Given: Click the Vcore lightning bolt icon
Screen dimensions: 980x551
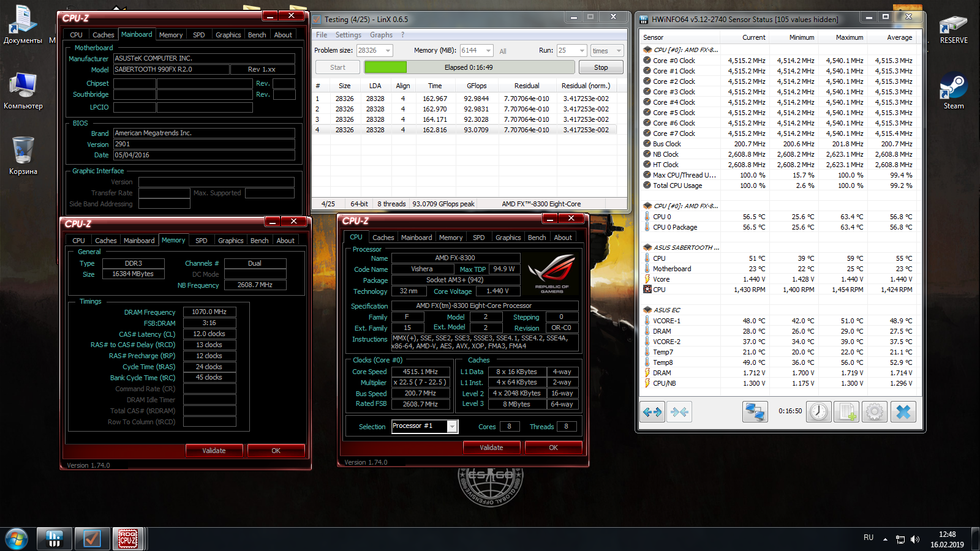Looking at the screenshot, I should pos(647,279).
